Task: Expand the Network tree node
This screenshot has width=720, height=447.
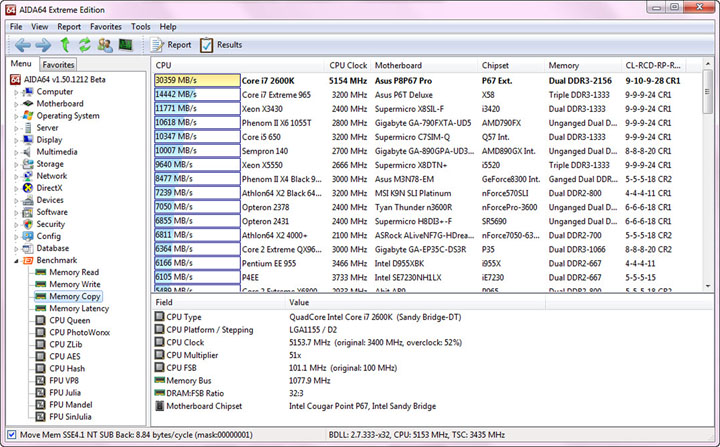Action: [x=16, y=176]
